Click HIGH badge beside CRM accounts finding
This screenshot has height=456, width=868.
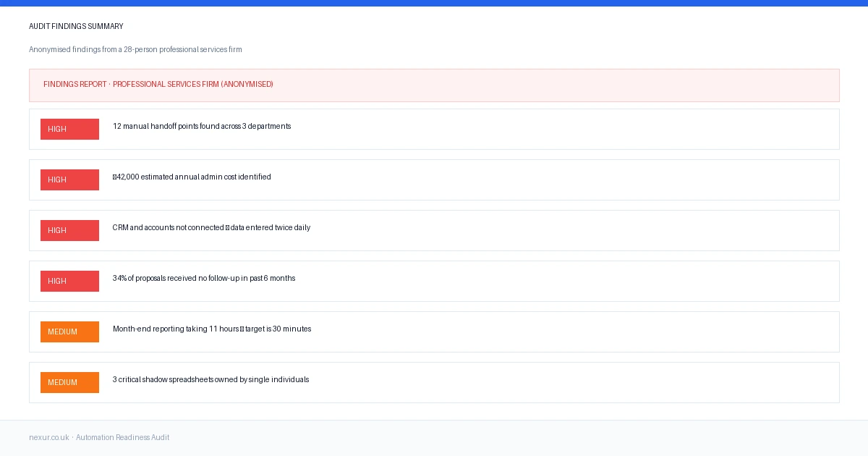[69, 230]
